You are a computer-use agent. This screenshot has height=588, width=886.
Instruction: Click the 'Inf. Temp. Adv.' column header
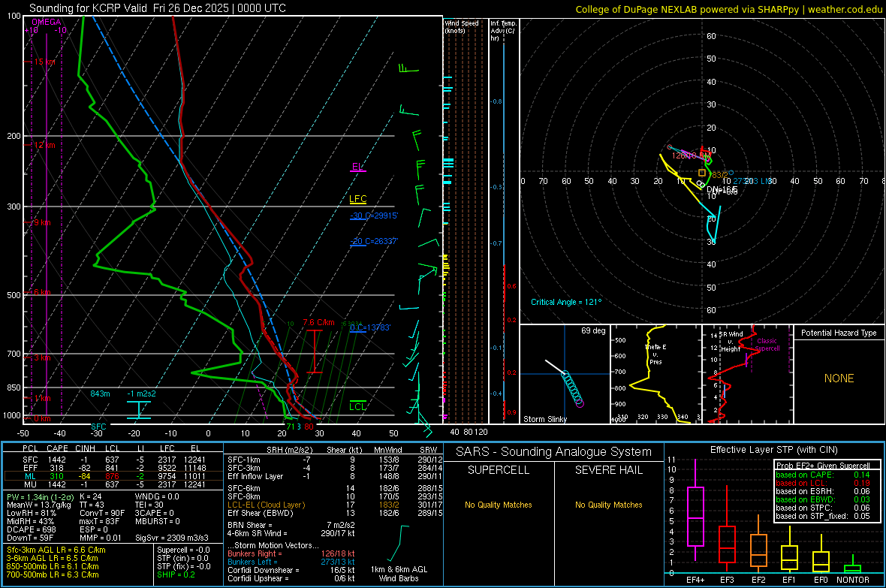click(503, 31)
